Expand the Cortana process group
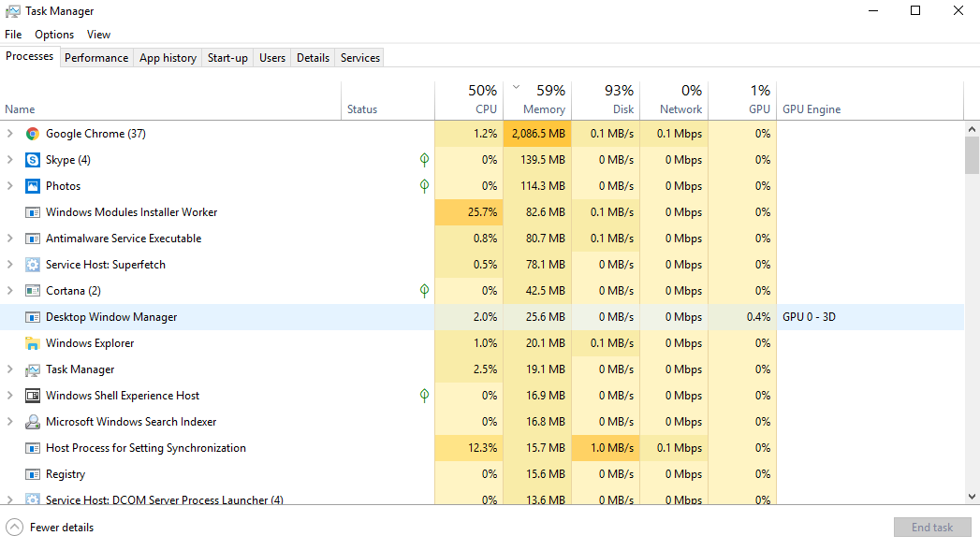The height and width of the screenshot is (550, 980). 10,291
